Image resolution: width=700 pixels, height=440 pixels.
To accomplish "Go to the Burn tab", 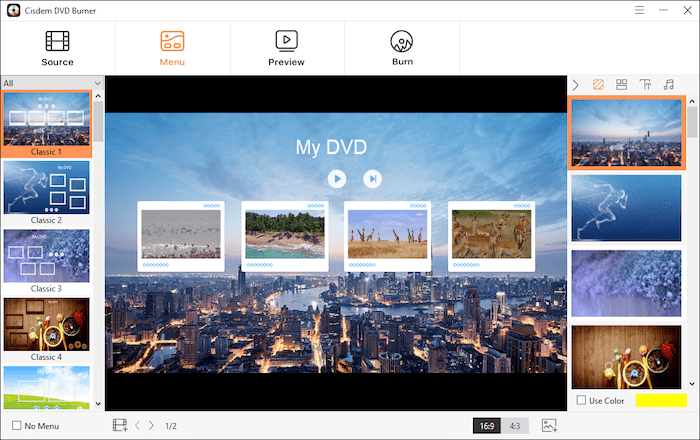I will (x=402, y=48).
